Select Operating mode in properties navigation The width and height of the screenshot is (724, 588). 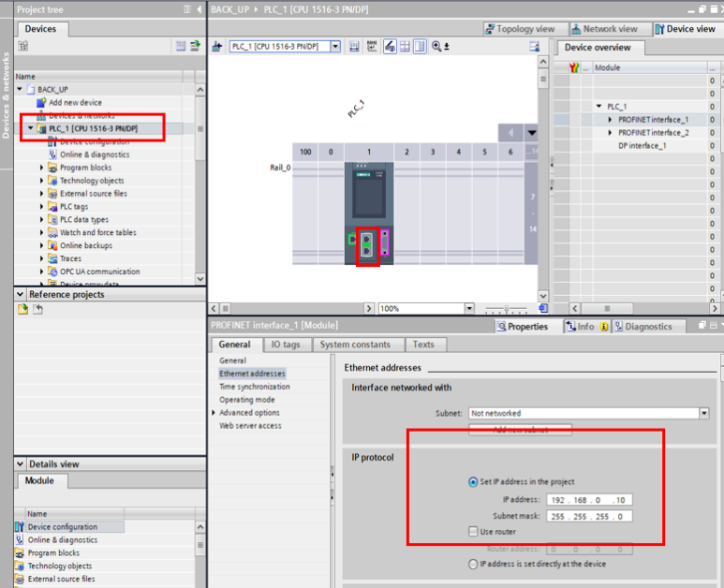click(247, 399)
